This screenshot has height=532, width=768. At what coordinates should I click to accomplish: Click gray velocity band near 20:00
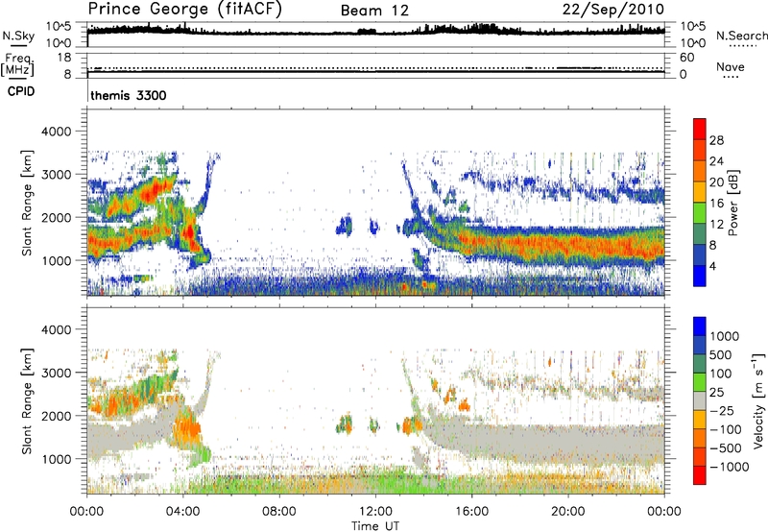(x=568, y=444)
